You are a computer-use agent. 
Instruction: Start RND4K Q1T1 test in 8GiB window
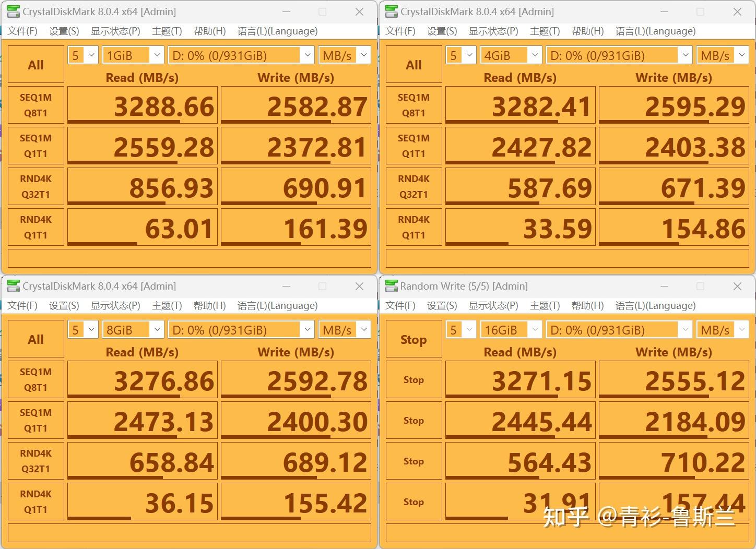point(36,502)
